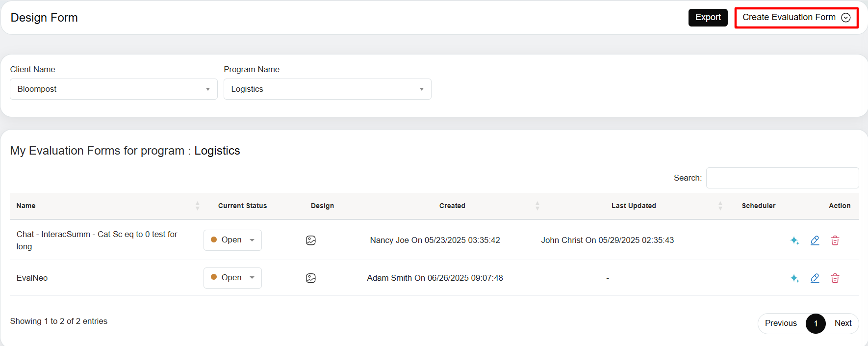Click the Current Status column header
The image size is (868, 346).
pyautogui.click(x=243, y=206)
